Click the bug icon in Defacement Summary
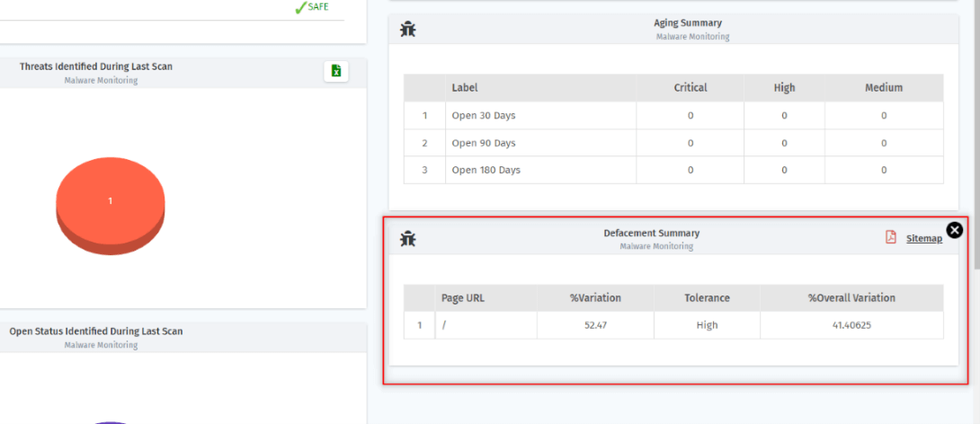 (x=407, y=239)
